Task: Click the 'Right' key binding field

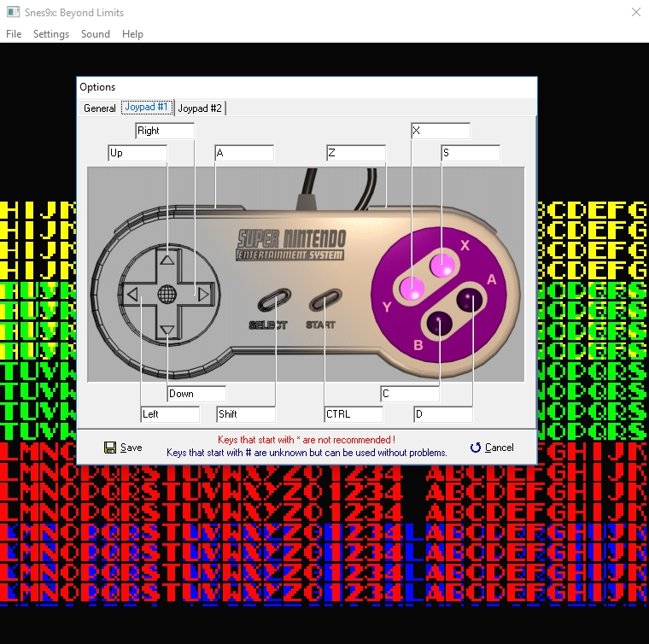Action: tap(165, 131)
